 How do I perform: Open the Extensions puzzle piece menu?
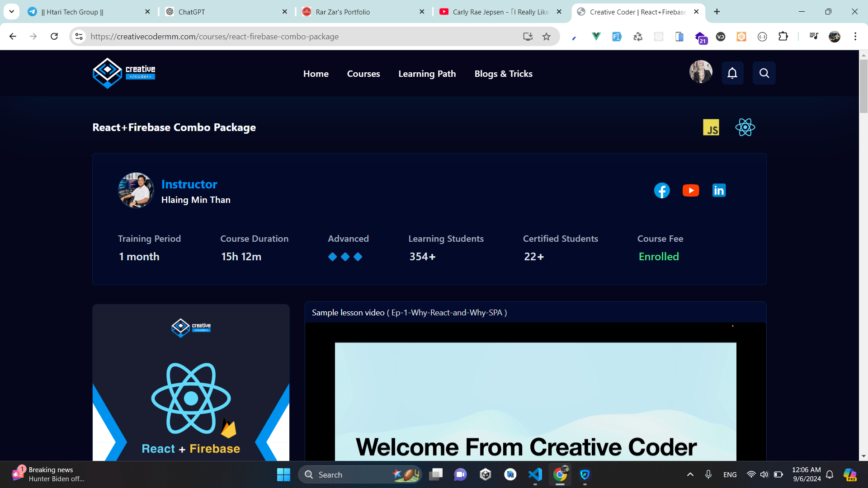click(x=783, y=37)
